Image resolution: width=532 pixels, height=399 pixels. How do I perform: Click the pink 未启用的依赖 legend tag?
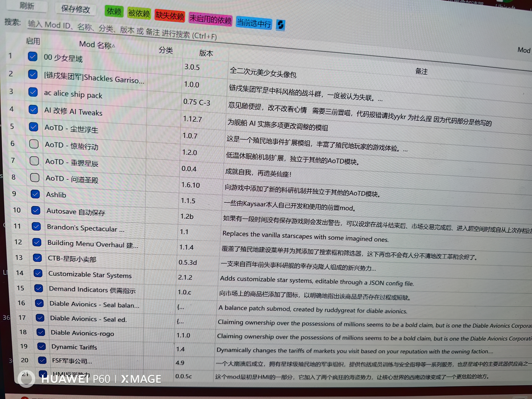coord(210,19)
